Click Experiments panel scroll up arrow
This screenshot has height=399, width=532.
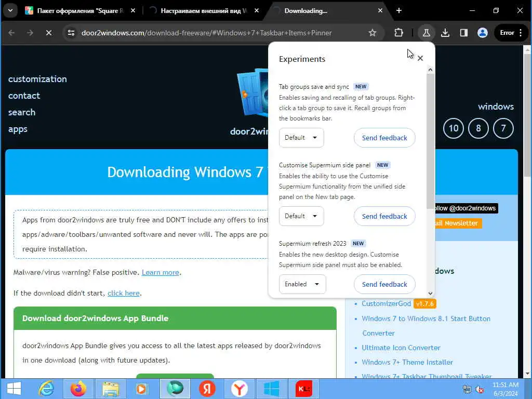[x=430, y=70]
